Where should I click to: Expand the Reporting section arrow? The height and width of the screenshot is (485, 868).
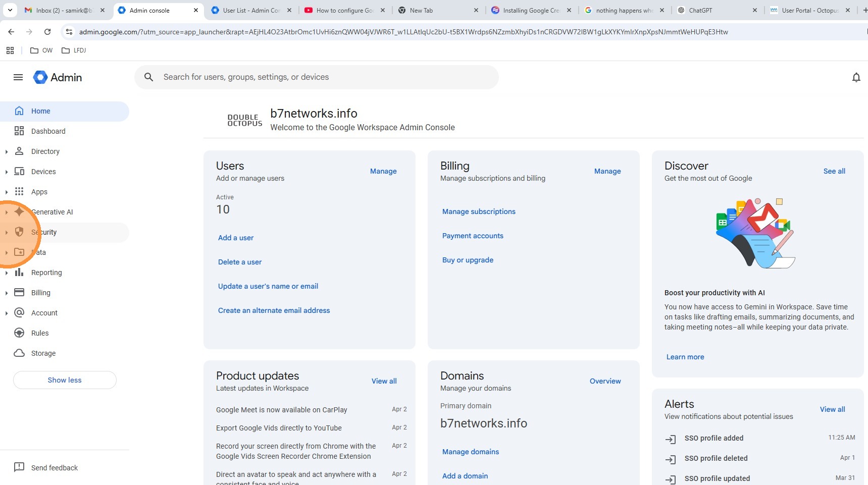(x=6, y=273)
